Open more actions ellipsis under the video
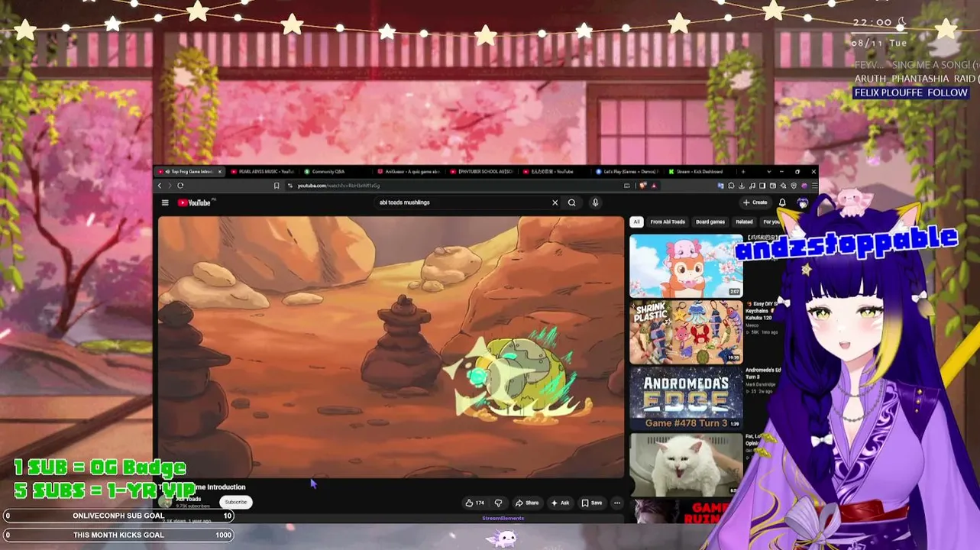This screenshot has height=550, width=980. click(616, 503)
